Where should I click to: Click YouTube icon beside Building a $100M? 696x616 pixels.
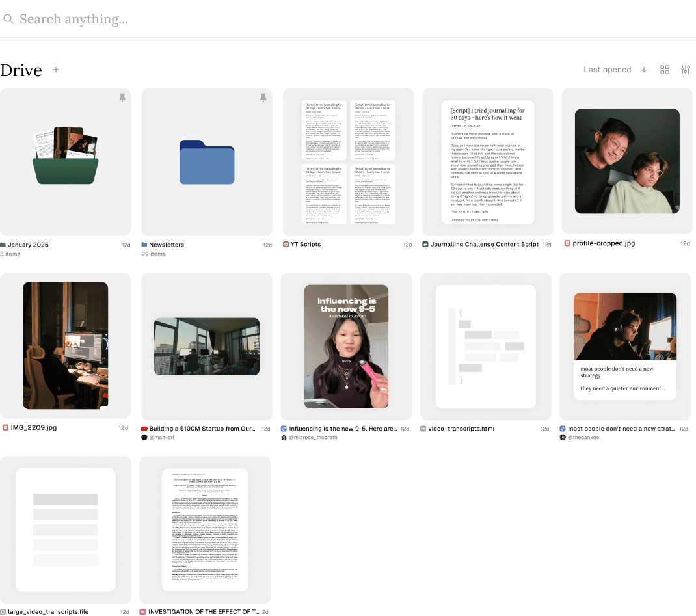[x=144, y=428]
